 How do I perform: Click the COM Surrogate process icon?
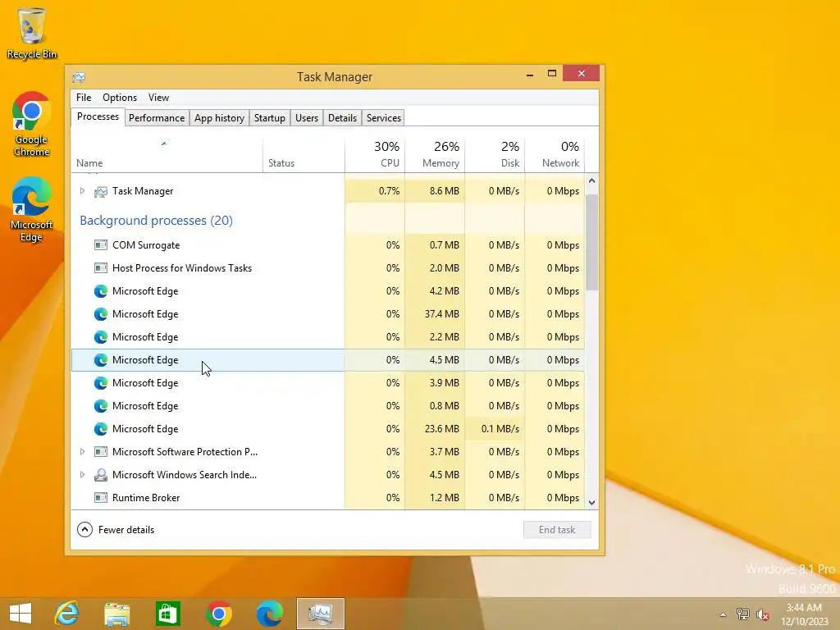pyautogui.click(x=100, y=244)
